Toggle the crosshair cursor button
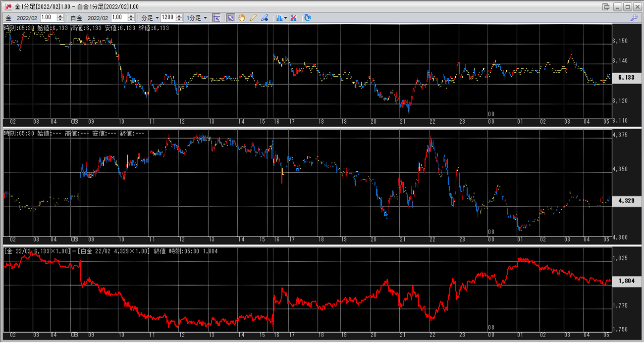Viewport: 644px width, 343px height. 216,17
